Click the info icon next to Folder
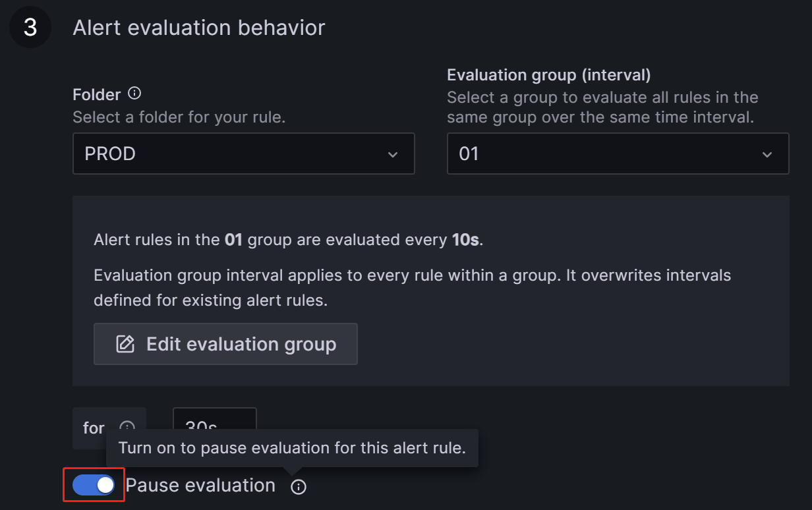The height and width of the screenshot is (510, 812). click(134, 94)
